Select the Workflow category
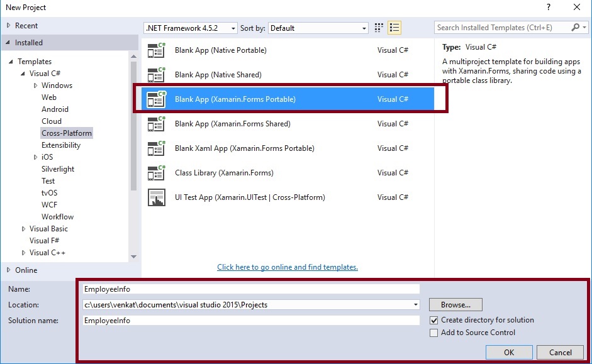 (x=58, y=217)
